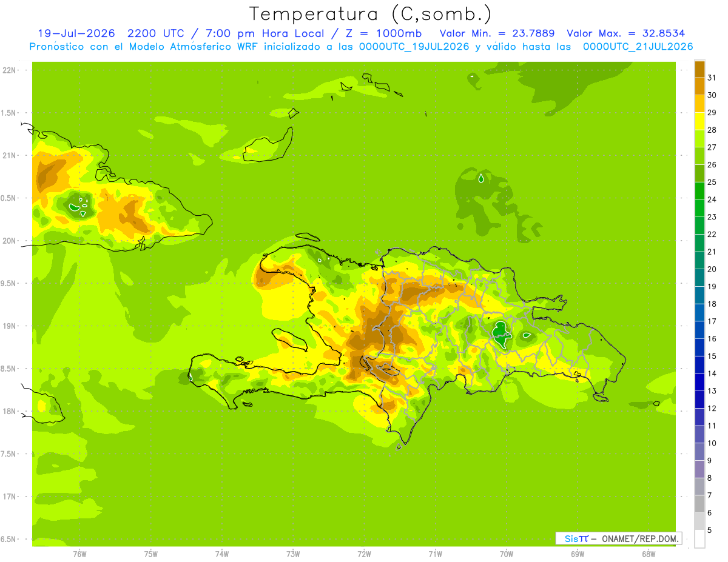Screen dimensions: 728x562
Task: Click the "2200 UTC" time text
Action: point(158,33)
